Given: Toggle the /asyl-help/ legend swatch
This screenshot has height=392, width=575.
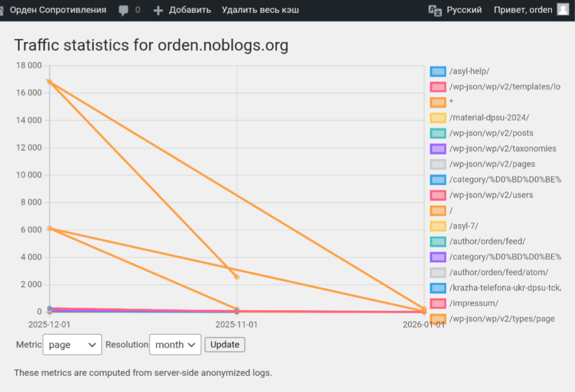Looking at the screenshot, I should [x=438, y=71].
